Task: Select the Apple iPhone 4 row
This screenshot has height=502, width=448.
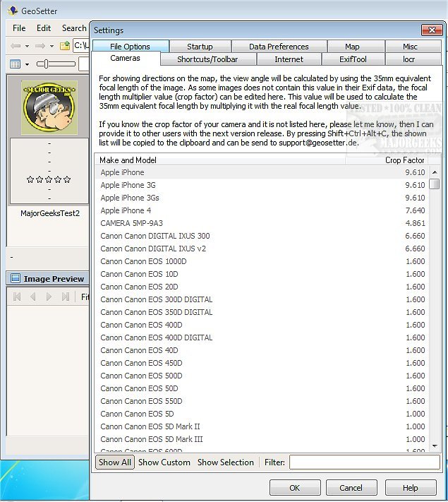Action: [x=262, y=210]
